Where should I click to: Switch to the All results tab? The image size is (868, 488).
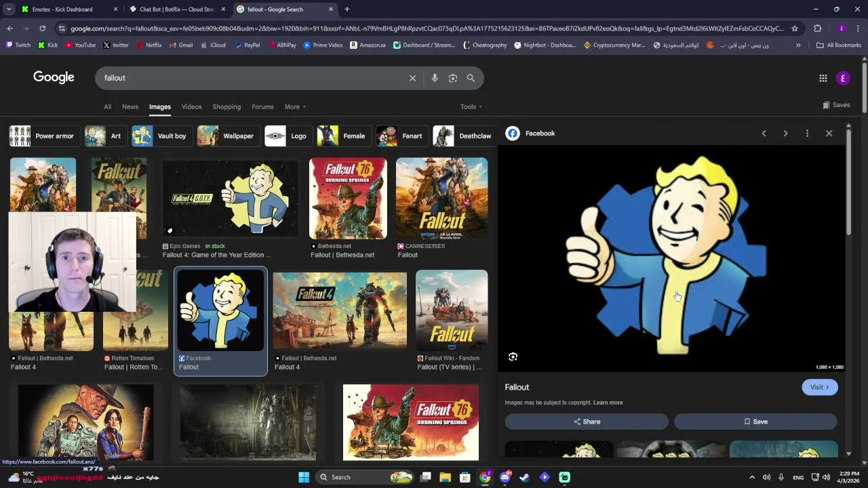pos(107,106)
